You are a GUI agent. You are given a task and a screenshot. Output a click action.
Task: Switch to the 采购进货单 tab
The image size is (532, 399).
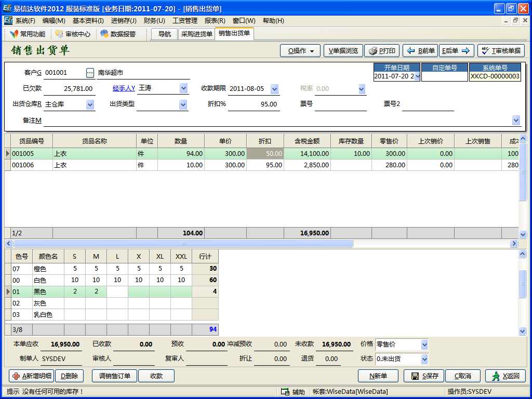point(196,34)
